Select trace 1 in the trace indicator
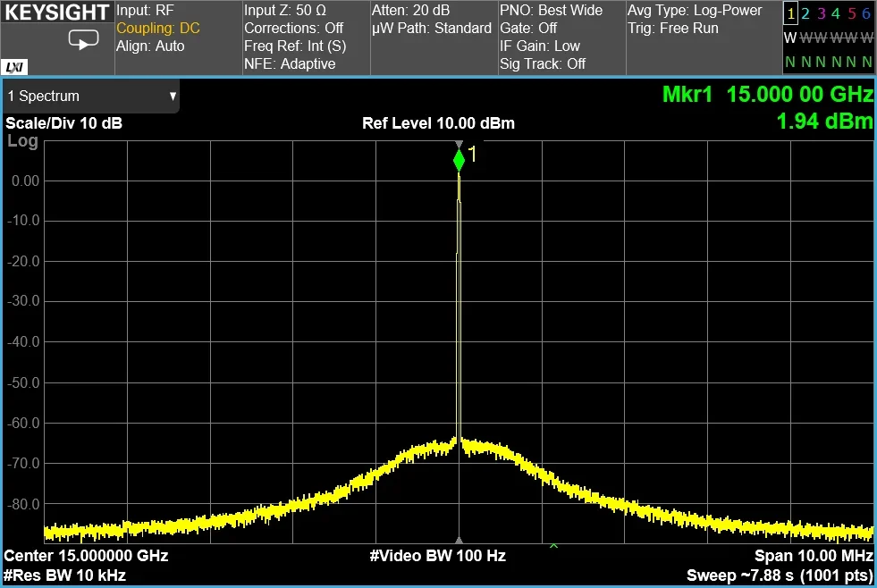 [790, 13]
